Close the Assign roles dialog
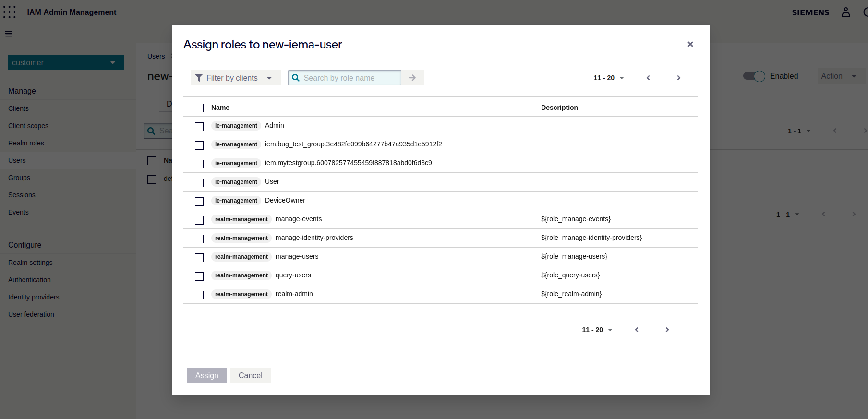 click(690, 44)
